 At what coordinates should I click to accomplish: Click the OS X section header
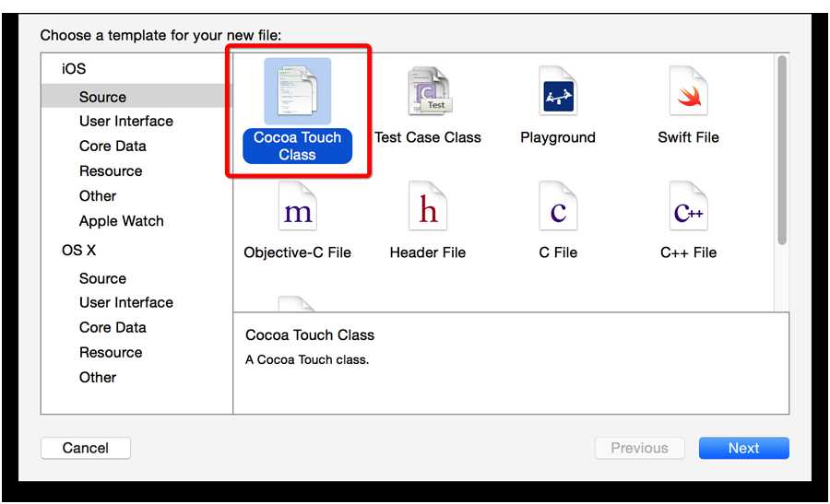pyautogui.click(x=78, y=250)
